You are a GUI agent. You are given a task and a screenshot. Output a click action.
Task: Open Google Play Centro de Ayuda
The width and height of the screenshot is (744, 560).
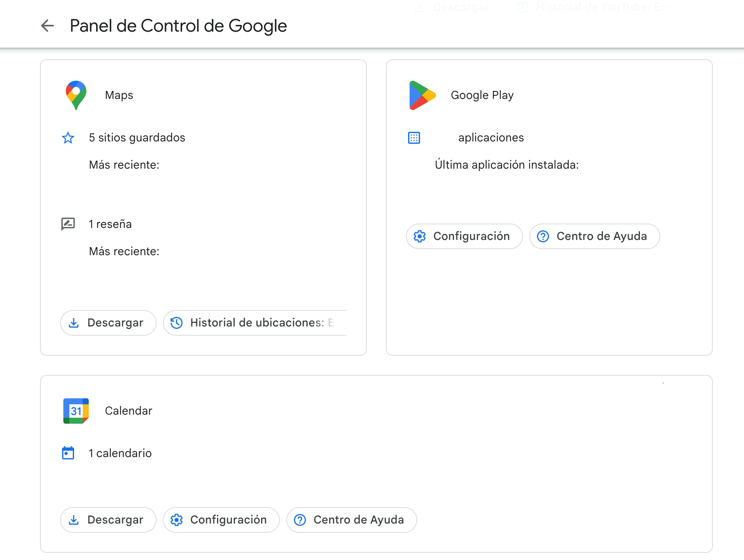click(x=595, y=236)
